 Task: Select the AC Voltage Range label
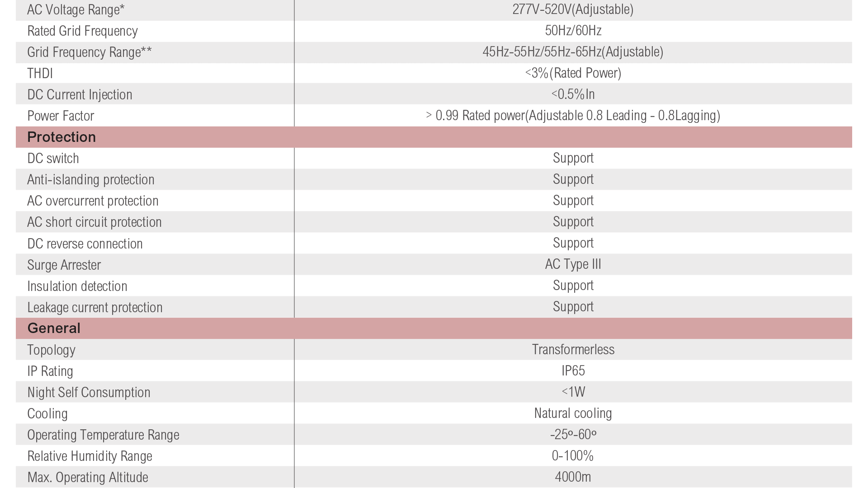[x=76, y=9]
